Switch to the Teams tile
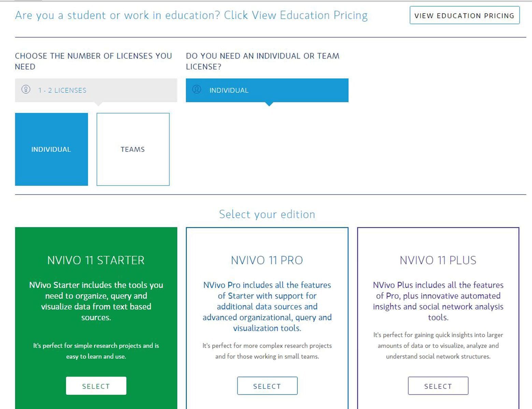 (x=133, y=149)
